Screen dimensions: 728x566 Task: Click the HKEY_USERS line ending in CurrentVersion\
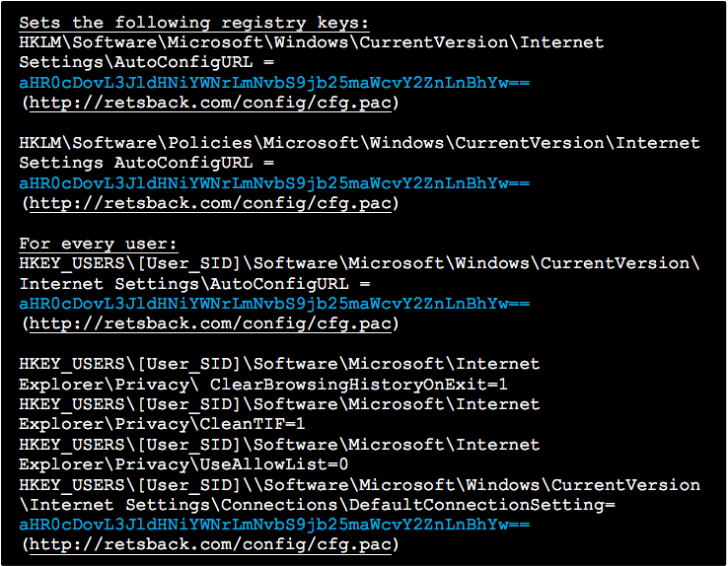pyautogui.click(x=359, y=263)
